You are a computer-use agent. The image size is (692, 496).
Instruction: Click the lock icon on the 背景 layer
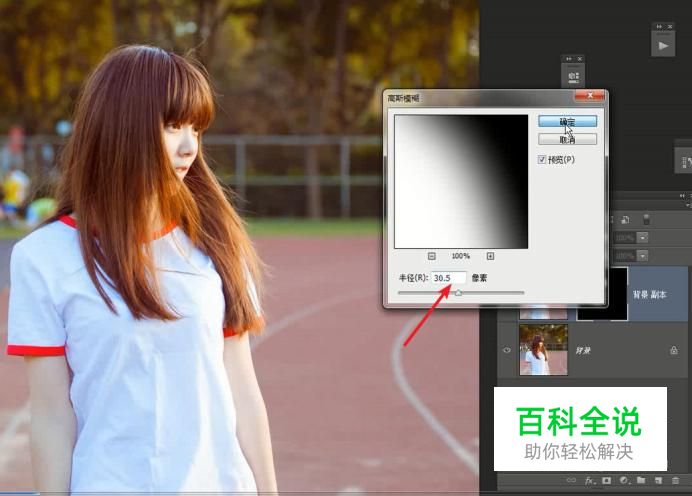tap(674, 350)
